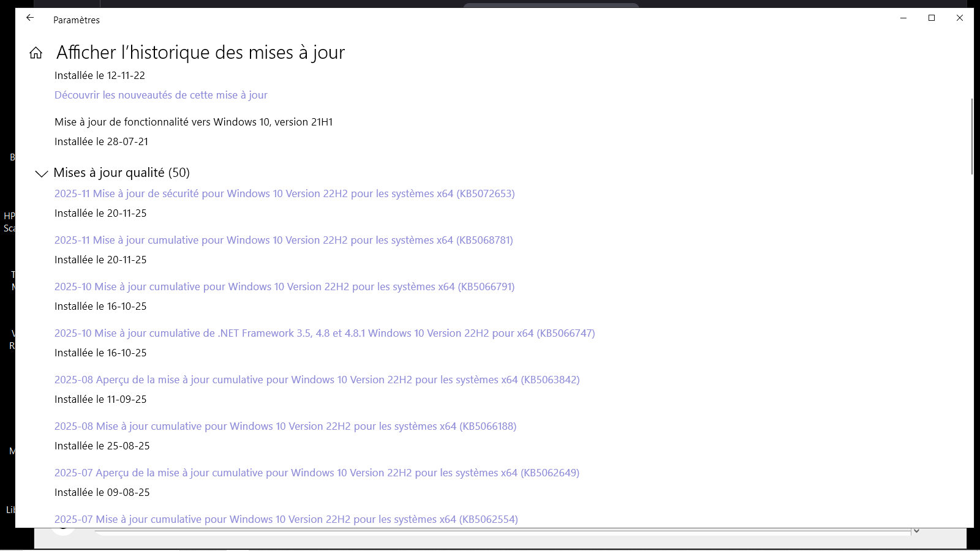Open KB5066188 cumulative update link

tap(285, 426)
